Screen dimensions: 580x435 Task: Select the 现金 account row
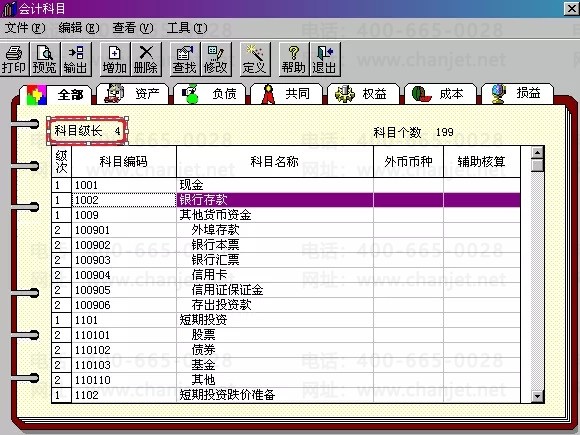click(x=286, y=185)
